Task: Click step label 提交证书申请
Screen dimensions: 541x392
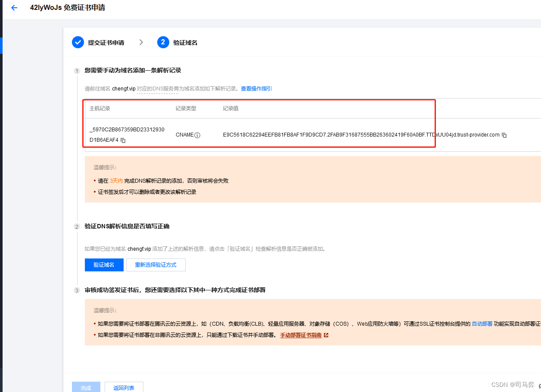Action: (x=106, y=43)
